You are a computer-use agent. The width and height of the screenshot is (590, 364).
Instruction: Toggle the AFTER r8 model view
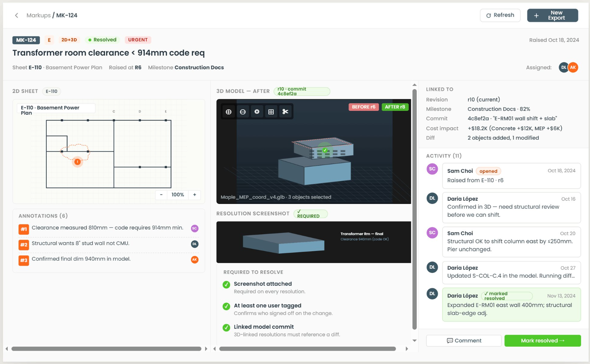pyautogui.click(x=395, y=107)
